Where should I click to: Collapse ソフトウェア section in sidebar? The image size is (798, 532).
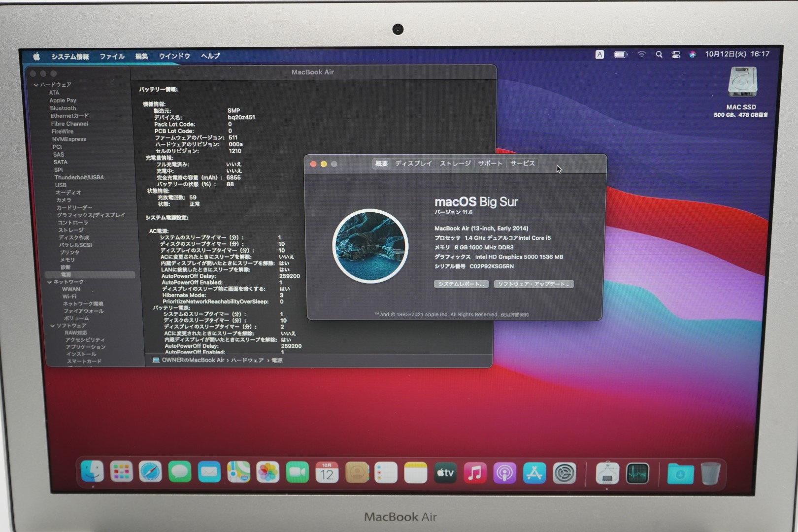pyautogui.click(x=53, y=326)
